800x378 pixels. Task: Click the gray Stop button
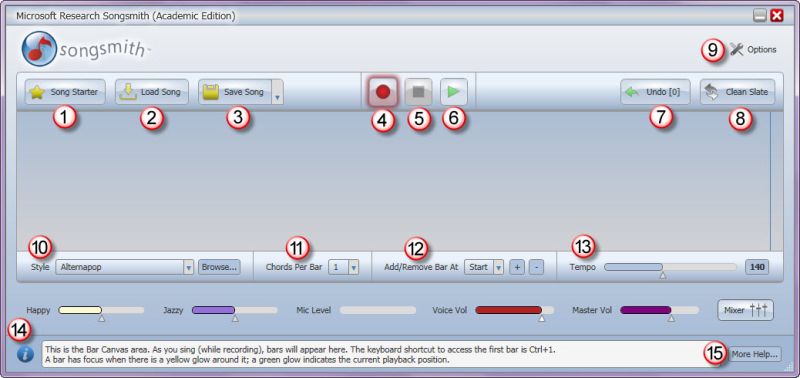pyautogui.click(x=418, y=92)
